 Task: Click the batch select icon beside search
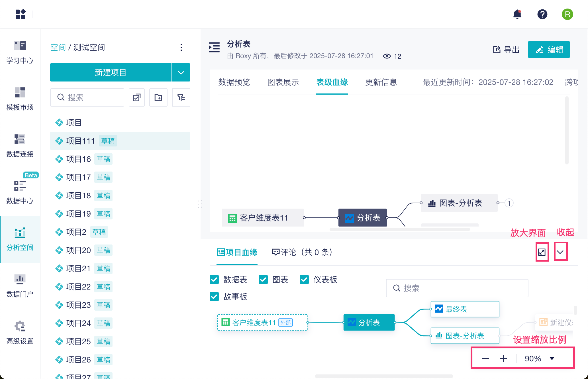(x=137, y=98)
